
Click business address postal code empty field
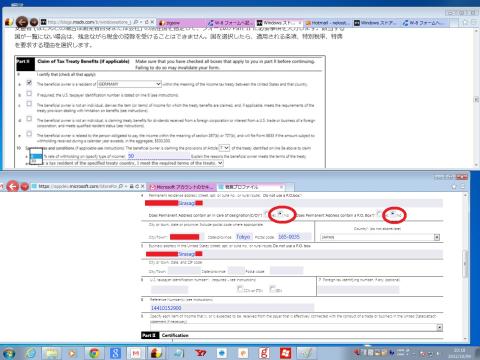click(287, 271)
